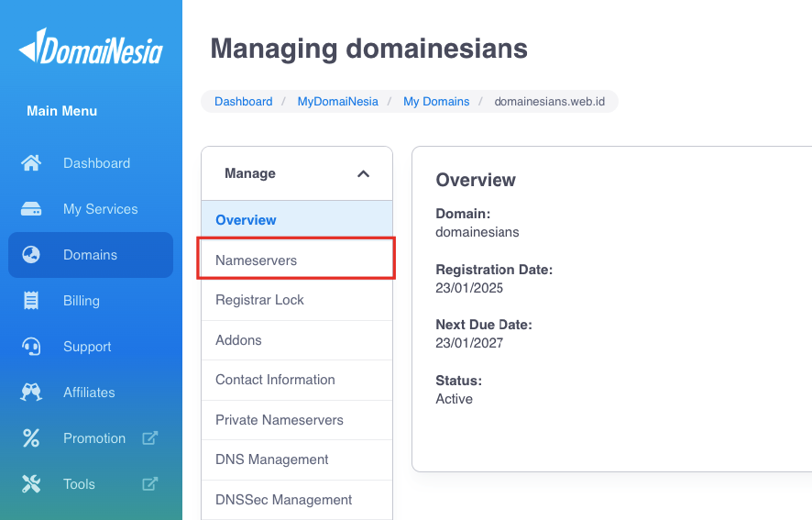
Task: Click the DomaiNesia logo
Action: click(91, 47)
